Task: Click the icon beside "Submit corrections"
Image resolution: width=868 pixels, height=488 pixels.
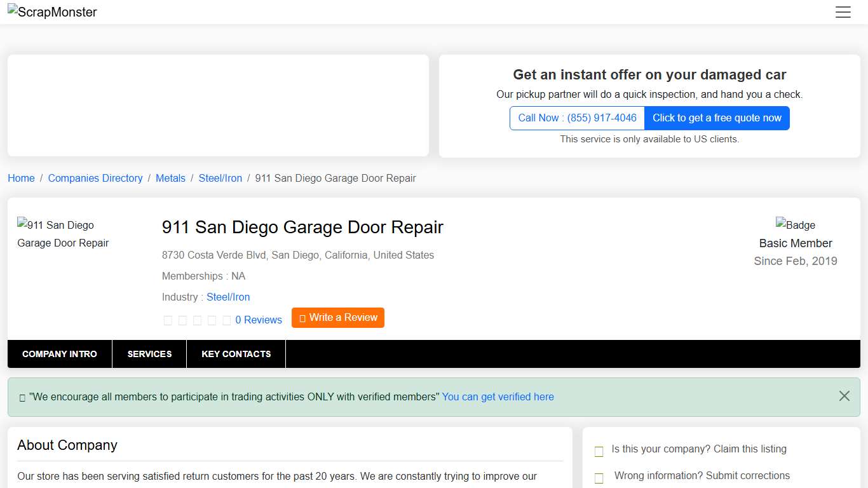Action: (x=598, y=477)
